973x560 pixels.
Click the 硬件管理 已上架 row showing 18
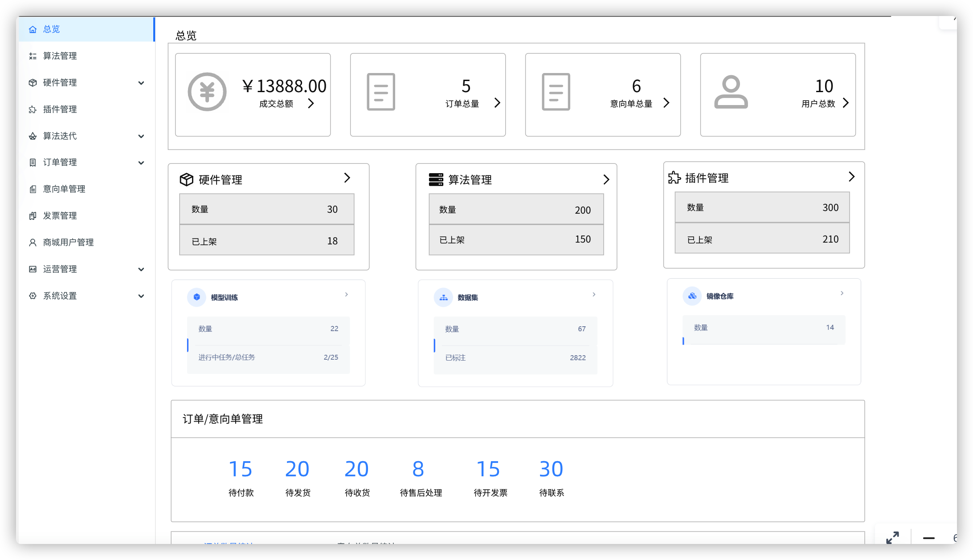[267, 241]
